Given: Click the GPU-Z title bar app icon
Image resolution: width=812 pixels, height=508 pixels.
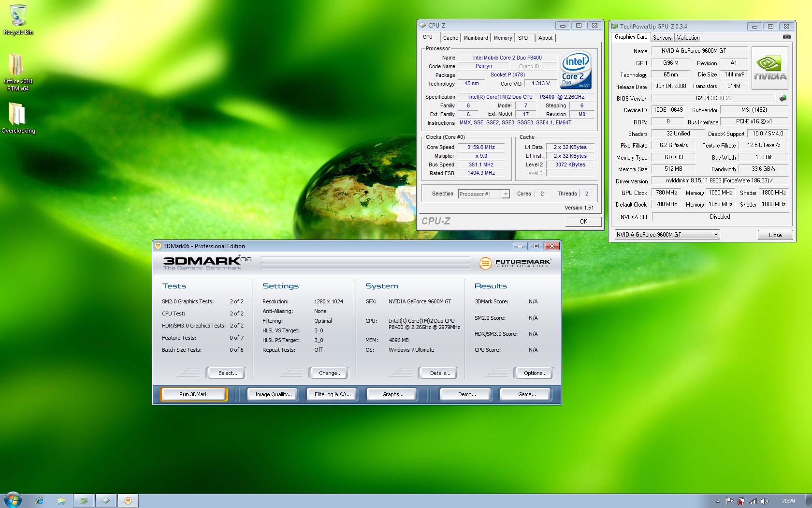Looking at the screenshot, I should pyautogui.click(x=615, y=26).
